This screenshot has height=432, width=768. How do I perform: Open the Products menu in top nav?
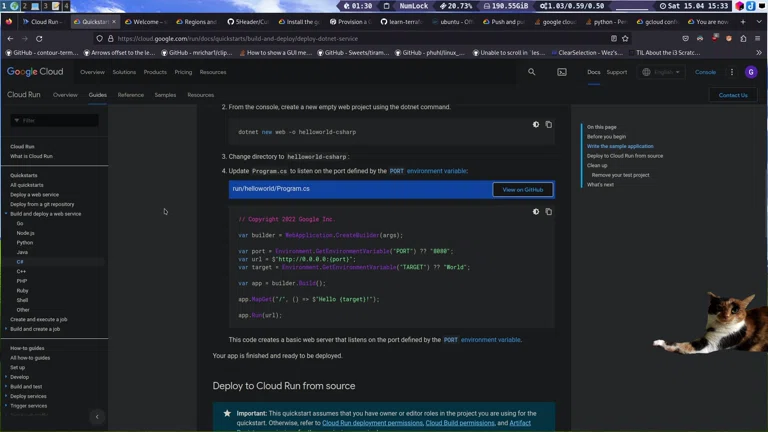(155, 72)
